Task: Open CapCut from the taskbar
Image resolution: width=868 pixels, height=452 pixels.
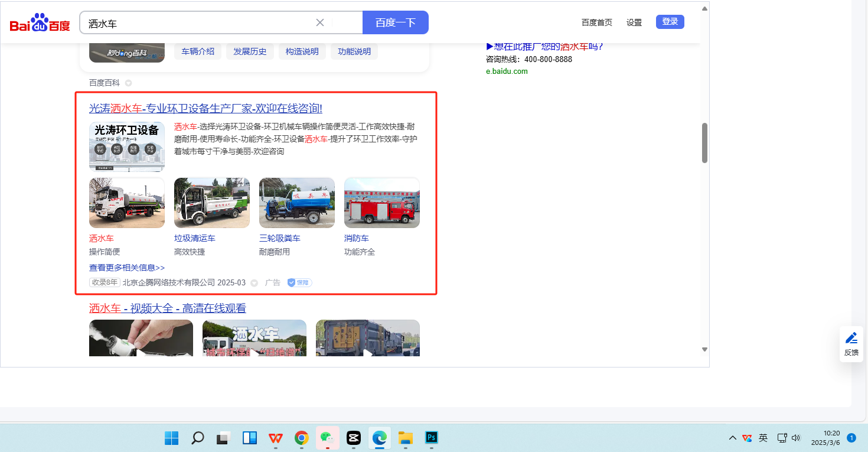Action: coord(353,438)
